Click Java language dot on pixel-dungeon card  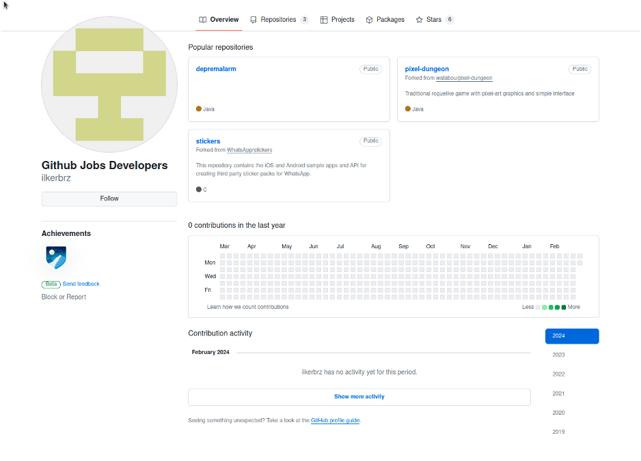tap(408, 109)
